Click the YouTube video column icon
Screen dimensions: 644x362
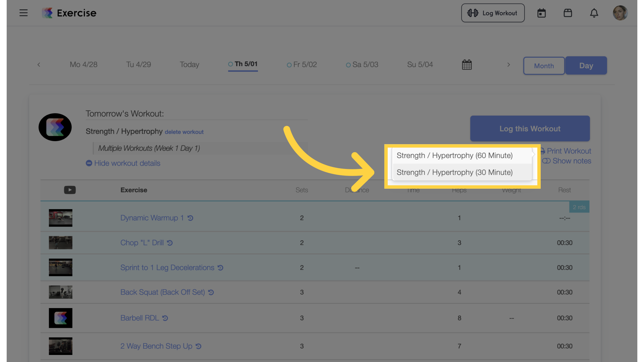pos(70,190)
